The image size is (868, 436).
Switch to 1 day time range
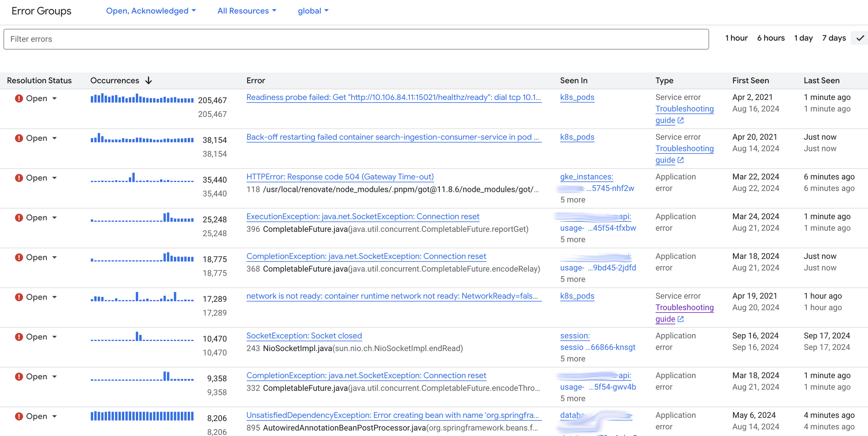(803, 38)
